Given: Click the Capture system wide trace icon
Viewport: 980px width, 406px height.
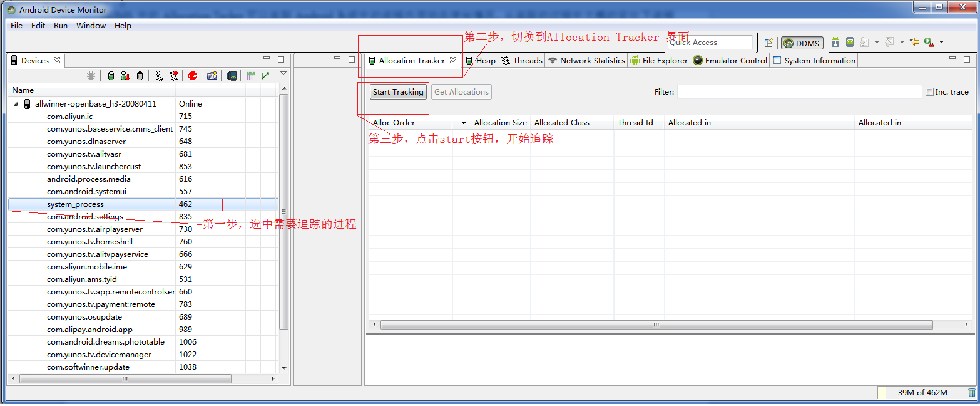Looking at the screenshot, I should [x=251, y=76].
